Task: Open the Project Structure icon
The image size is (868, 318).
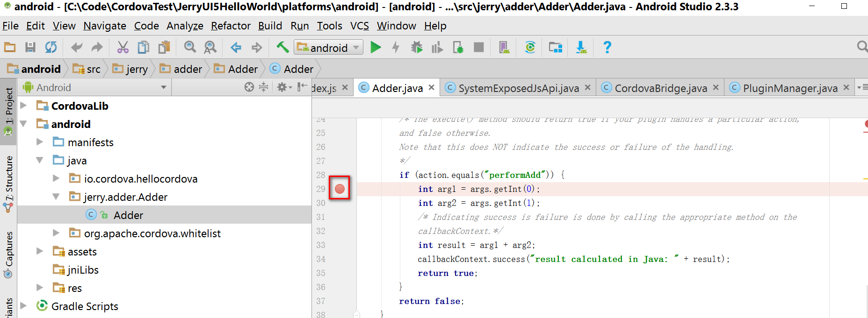Action: coord(556,47)
